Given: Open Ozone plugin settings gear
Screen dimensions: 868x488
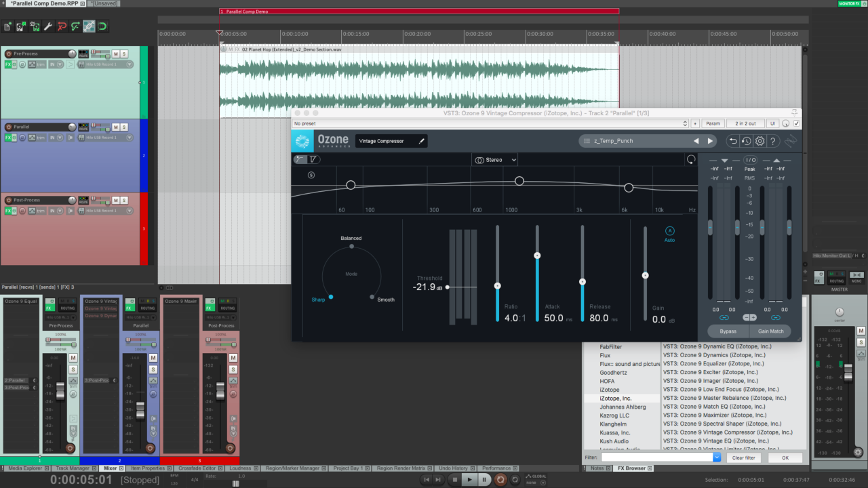Looking at the screenshot, I should pyautogui.click(x=759, y=141).
